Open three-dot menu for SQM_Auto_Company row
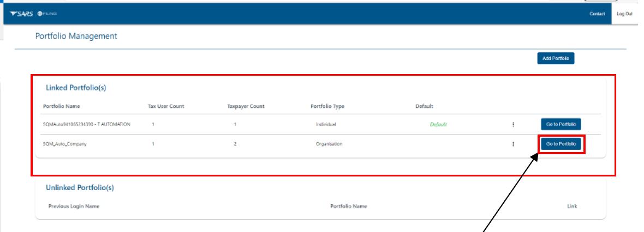The width and height of the screenshot is (644, 232). [x=514, y=144]
